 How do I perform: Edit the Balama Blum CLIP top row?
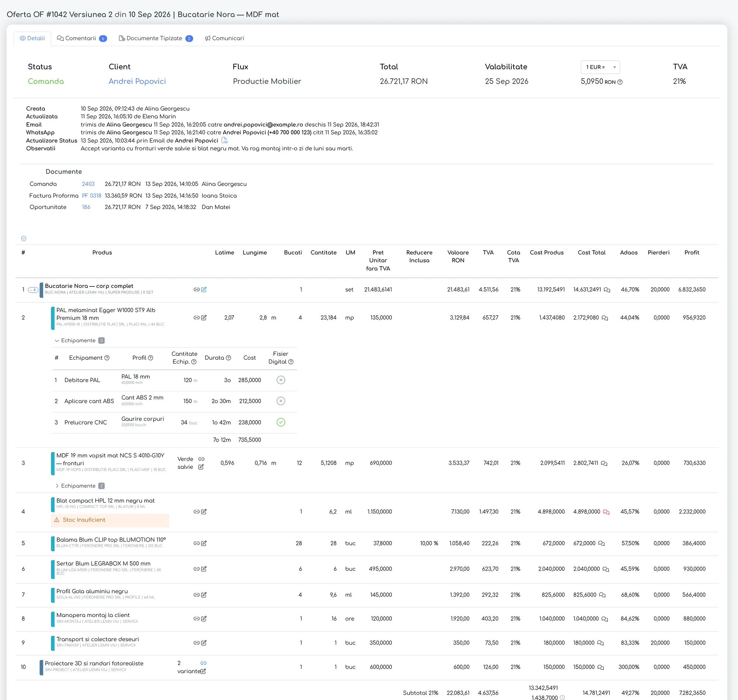(204, 543)
